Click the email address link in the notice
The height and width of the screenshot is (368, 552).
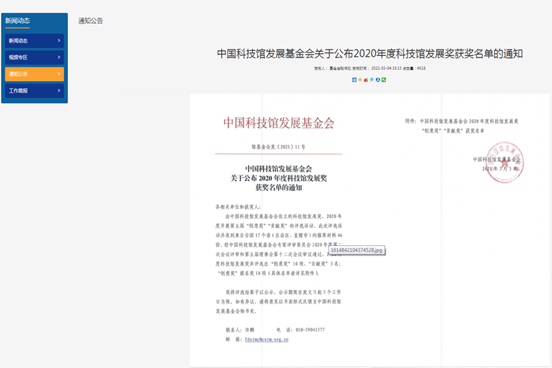point(266,339)
